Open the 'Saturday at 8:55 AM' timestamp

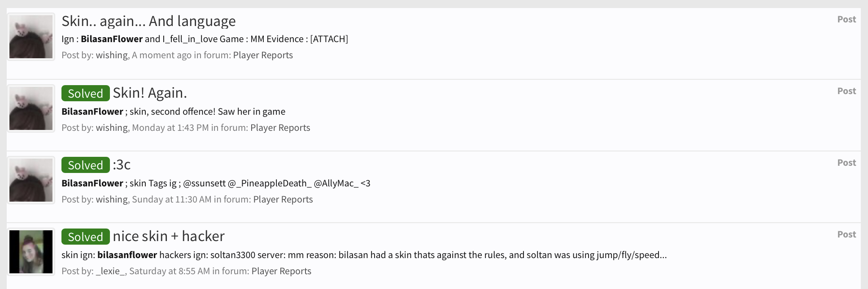170,271
